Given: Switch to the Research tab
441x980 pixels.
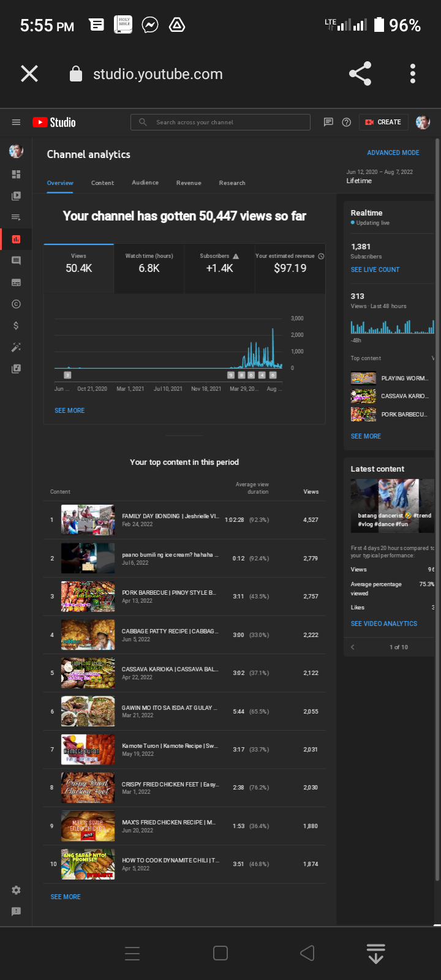Looking at the screenshot, I should (232, 183).
